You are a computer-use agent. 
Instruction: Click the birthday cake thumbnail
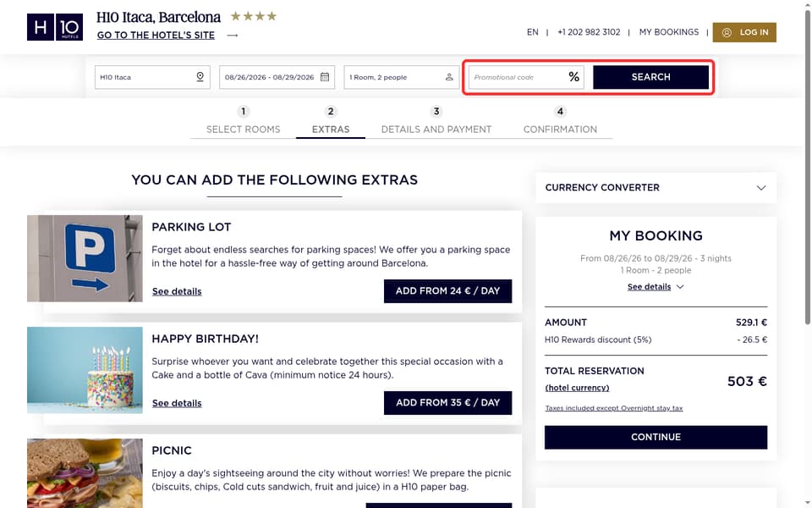tap(85, 370)
